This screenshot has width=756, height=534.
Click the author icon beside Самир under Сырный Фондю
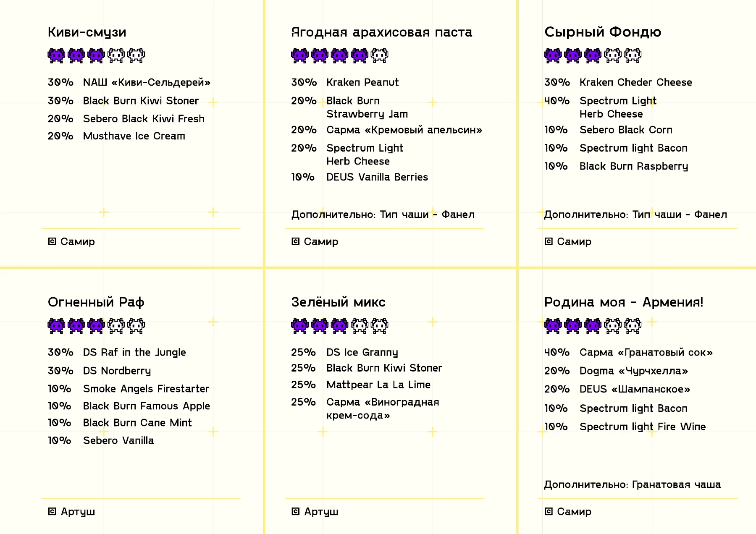point(549,241)
